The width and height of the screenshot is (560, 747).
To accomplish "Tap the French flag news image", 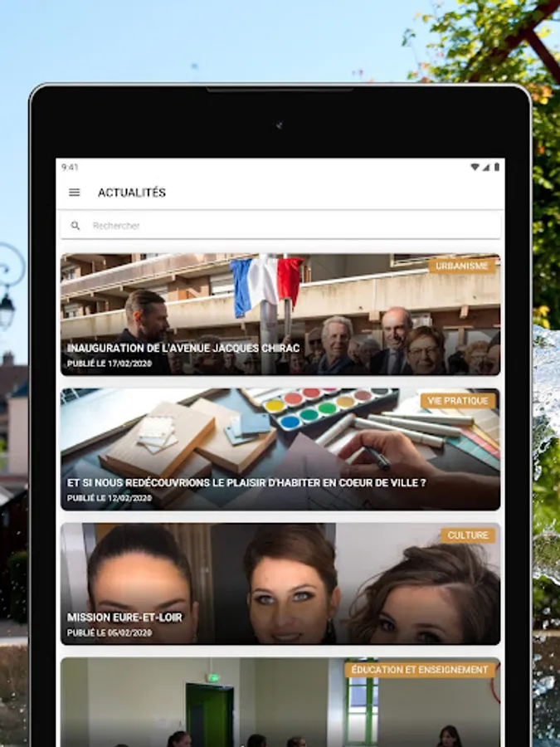I will click(280, 315).
